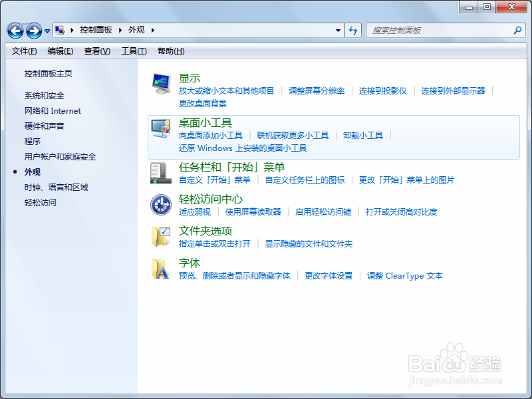Viewport: 532px width, 399px height.
Task: Click 放大或缩小文本和其他项目
Action: pos(226,91)
